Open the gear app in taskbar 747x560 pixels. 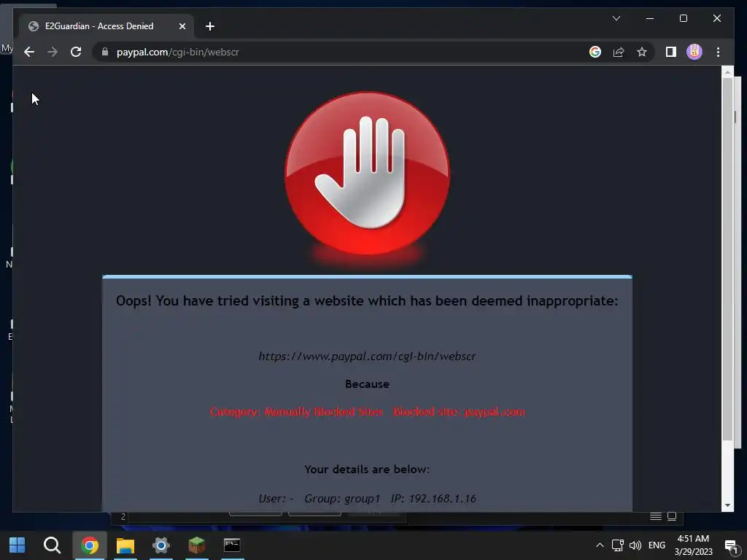click(161, 545)
